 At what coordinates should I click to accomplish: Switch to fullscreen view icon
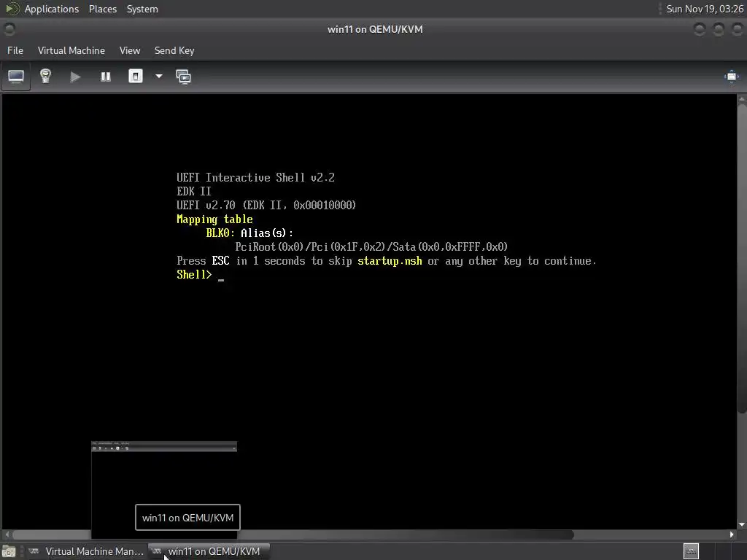(x=731, y=77)
